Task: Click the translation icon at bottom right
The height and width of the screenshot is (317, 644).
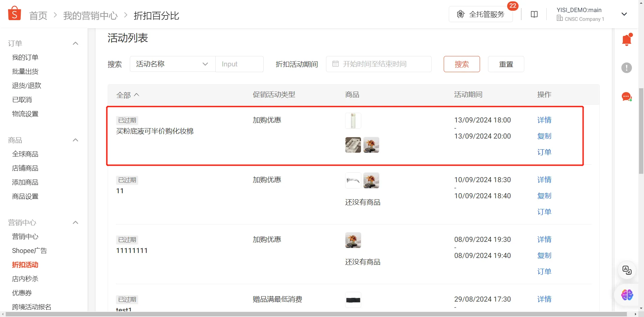Action: coord(626,270)
